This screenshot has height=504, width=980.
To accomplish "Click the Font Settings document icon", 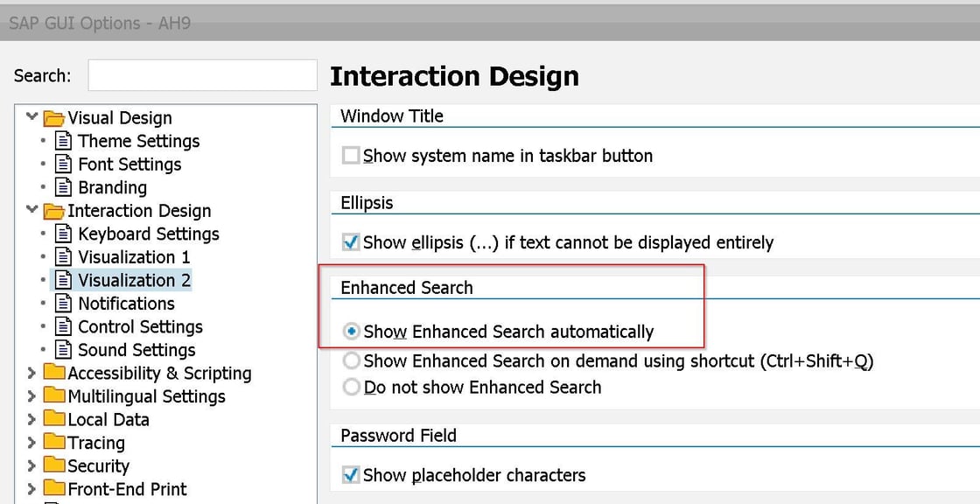I will tap(65, 164).
